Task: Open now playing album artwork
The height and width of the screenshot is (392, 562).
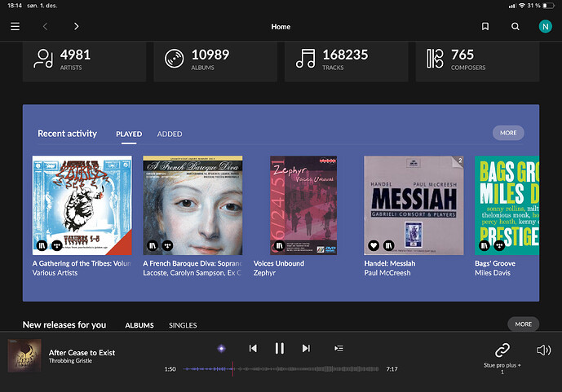Action: pos(24,356)
